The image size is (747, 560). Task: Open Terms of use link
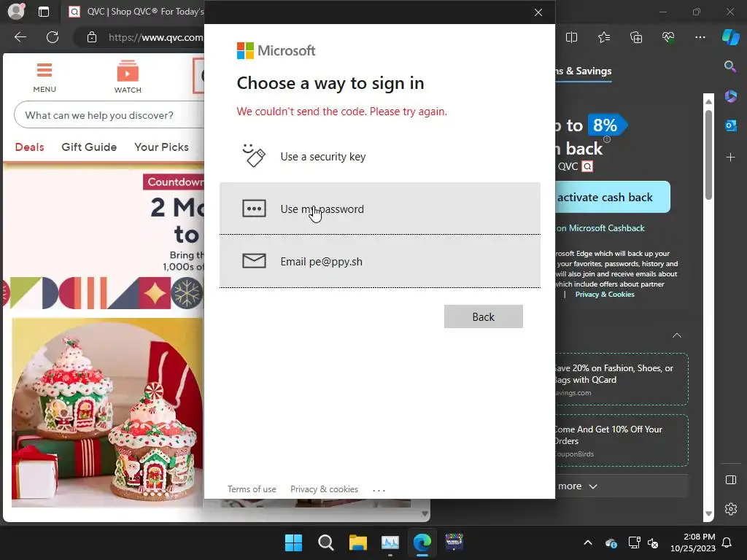tap(252, 489)
